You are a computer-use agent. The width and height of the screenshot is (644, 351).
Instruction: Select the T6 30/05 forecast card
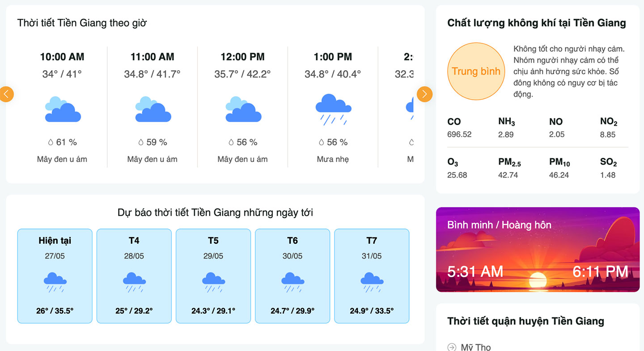coord(292,276)
